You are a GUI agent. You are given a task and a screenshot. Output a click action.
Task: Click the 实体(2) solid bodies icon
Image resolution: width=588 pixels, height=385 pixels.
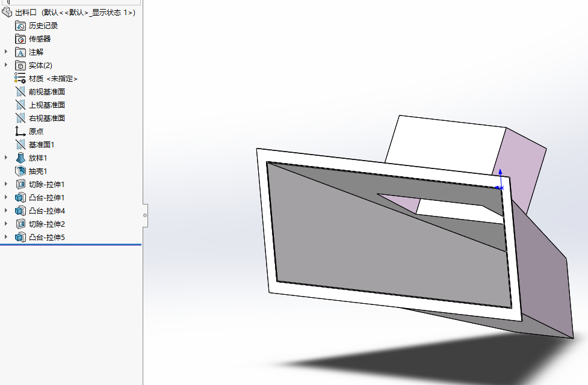[x=20, y=66]
